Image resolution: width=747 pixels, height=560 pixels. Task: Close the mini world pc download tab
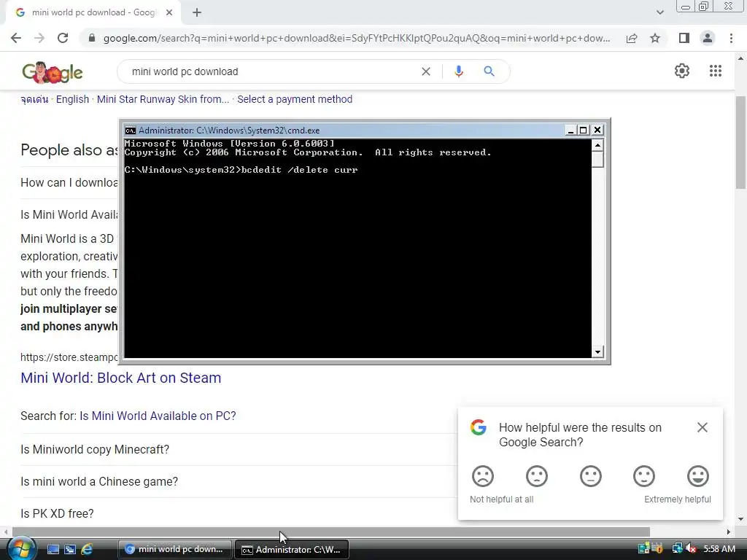(x=169, y=13)
